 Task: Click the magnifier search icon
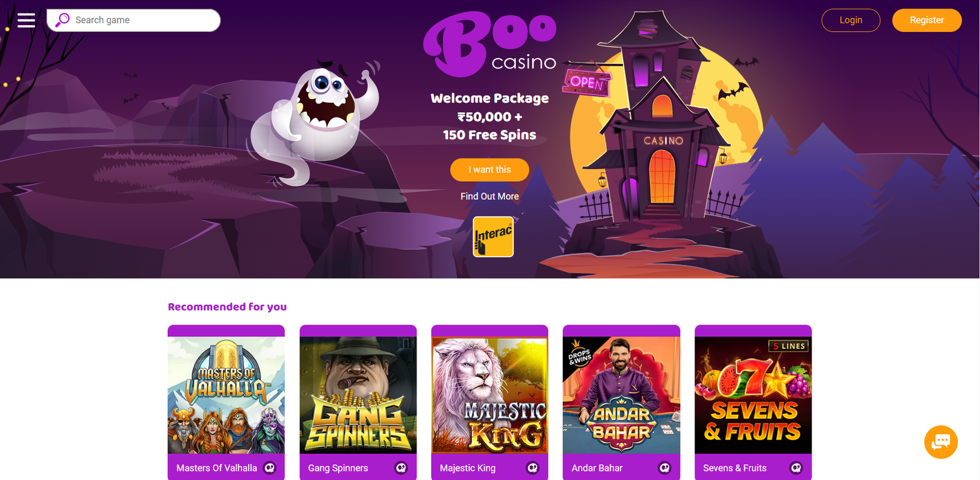click(62, 20)
